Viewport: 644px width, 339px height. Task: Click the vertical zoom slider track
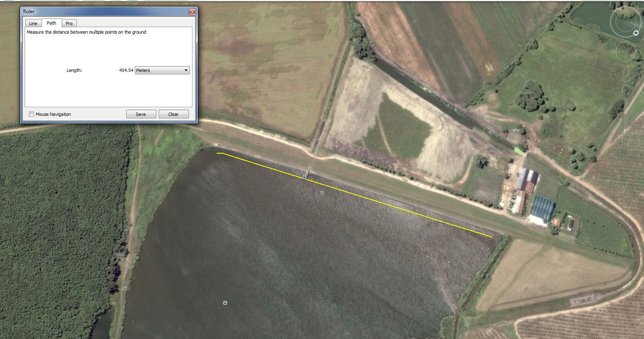(625, 113)
